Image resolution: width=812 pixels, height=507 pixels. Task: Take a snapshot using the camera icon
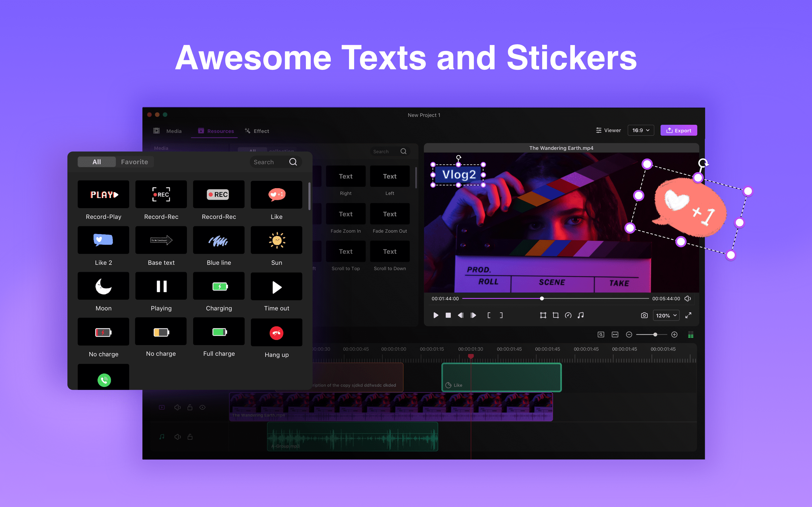tap(644, 315)
